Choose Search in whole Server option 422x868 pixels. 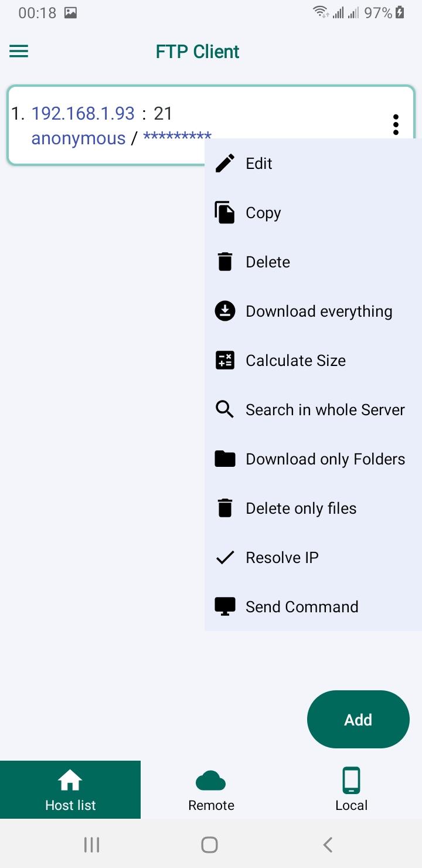click(313, 409)
